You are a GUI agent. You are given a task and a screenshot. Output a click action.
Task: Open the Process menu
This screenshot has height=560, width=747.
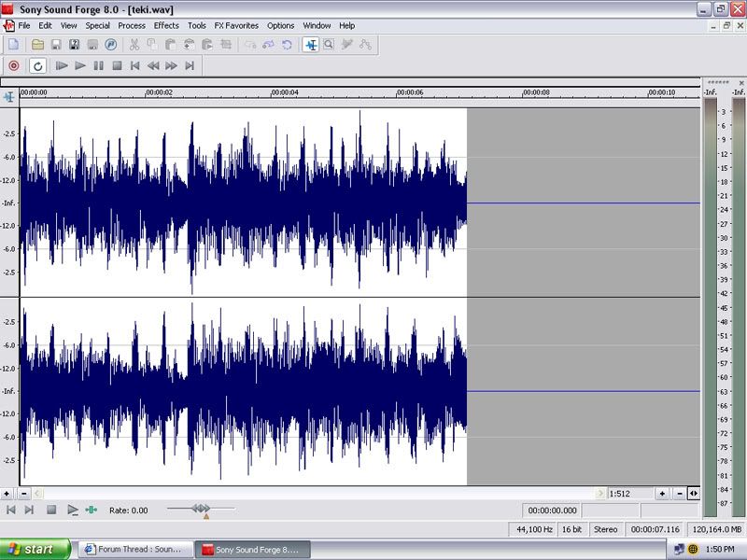pos(132,25)
